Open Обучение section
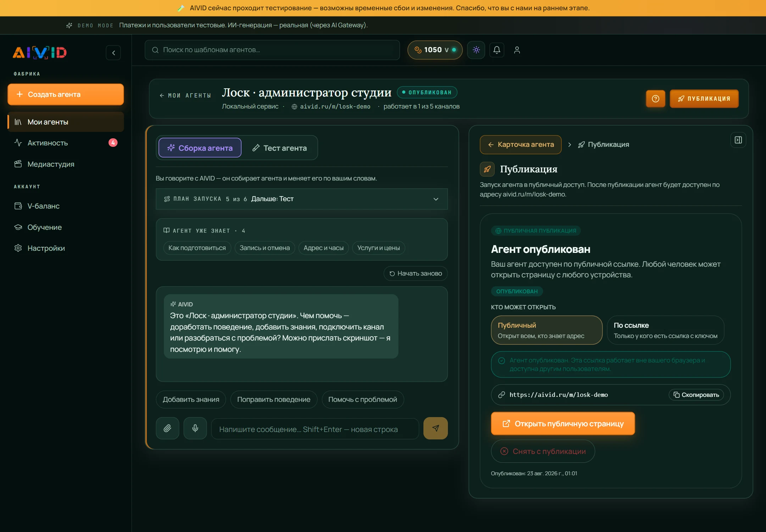766x532 pixels. coord(66,227)
